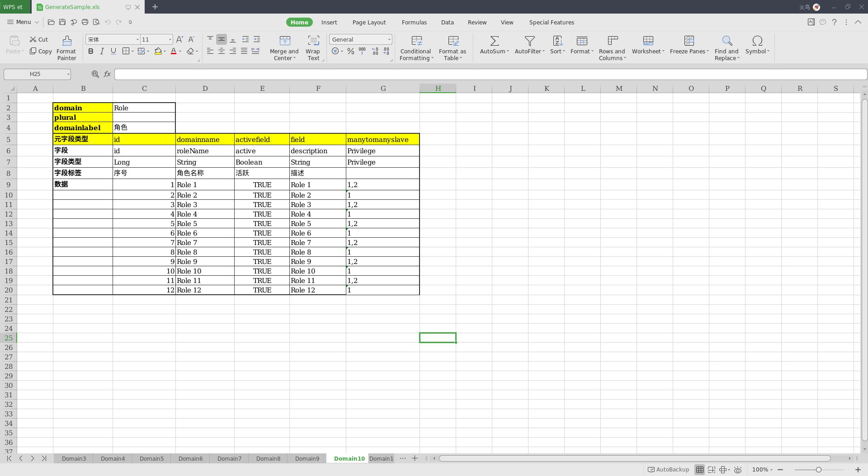Open Conditional Formatting menu
This screenshot has width=868, height=476.
point(416,48)
